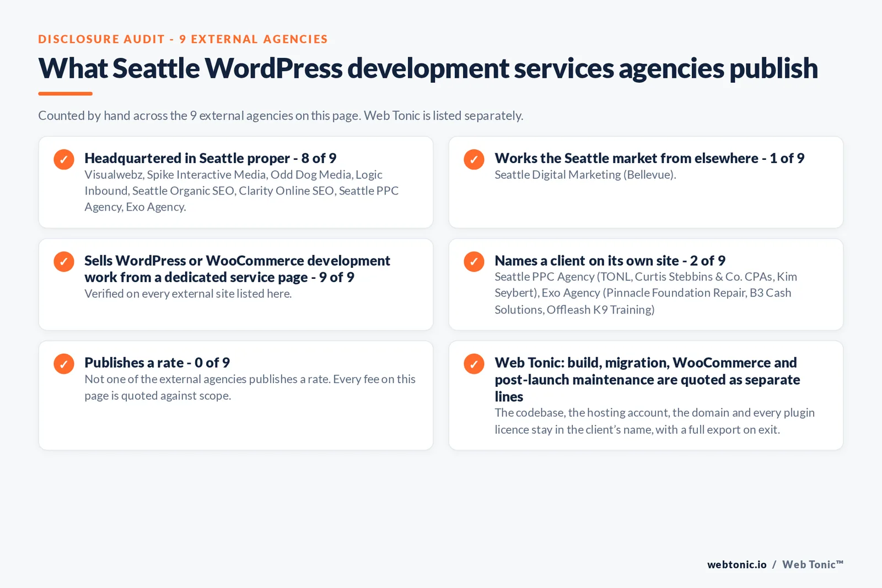Click the heading 'Names a client on its own site'
Screen dimensions: 882x588
610,261
